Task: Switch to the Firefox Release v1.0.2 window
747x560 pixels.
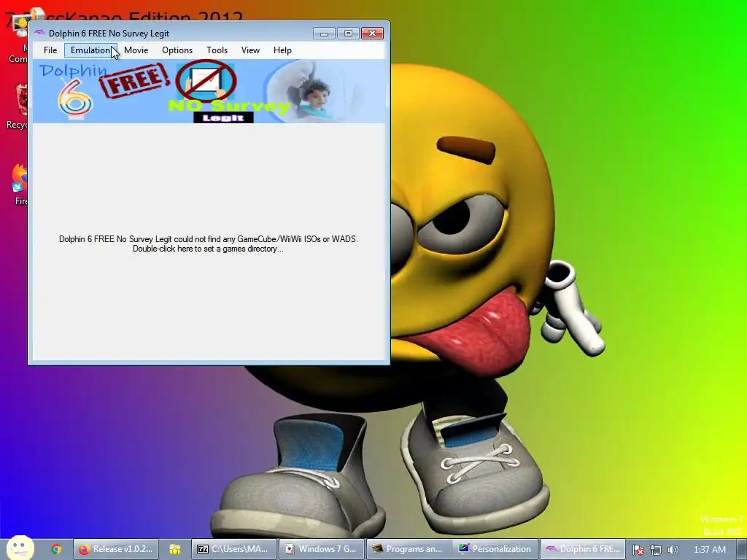Action: pos(115,549)
